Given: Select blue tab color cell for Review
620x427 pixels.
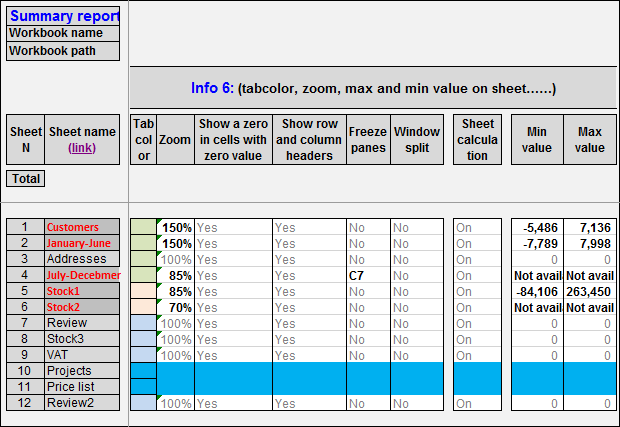Looking at the screenshot, I should (144, 323).
